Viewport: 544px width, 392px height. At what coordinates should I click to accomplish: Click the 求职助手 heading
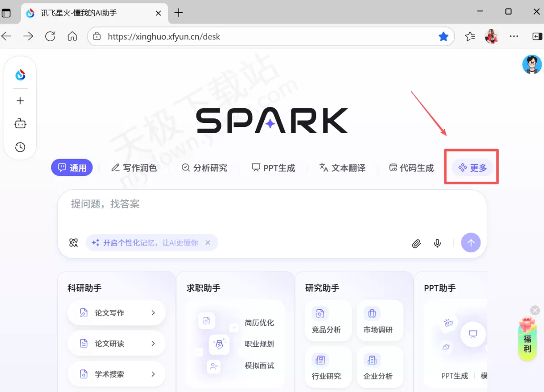pos(204,288)
